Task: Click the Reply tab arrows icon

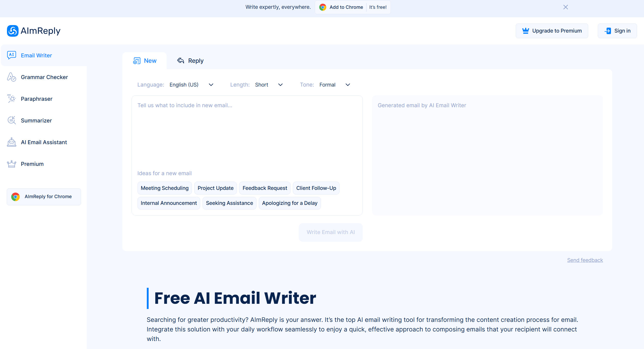Action: point(181,60)
